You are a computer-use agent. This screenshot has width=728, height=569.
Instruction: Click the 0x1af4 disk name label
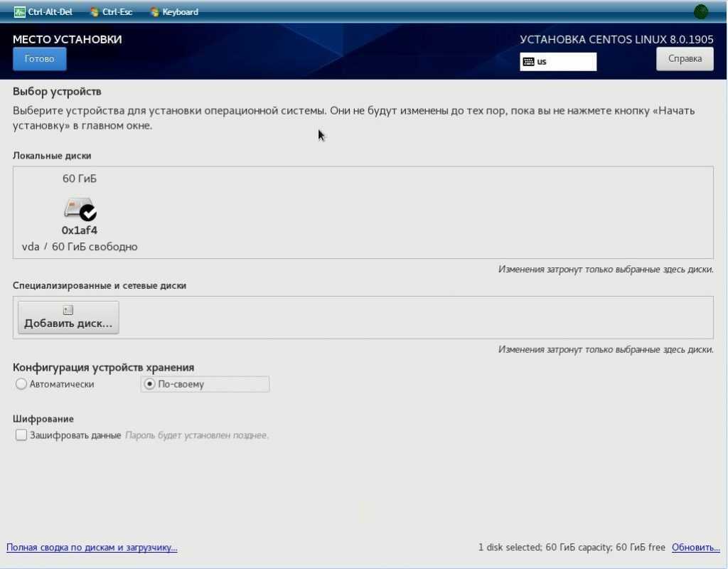pos(80,230)
